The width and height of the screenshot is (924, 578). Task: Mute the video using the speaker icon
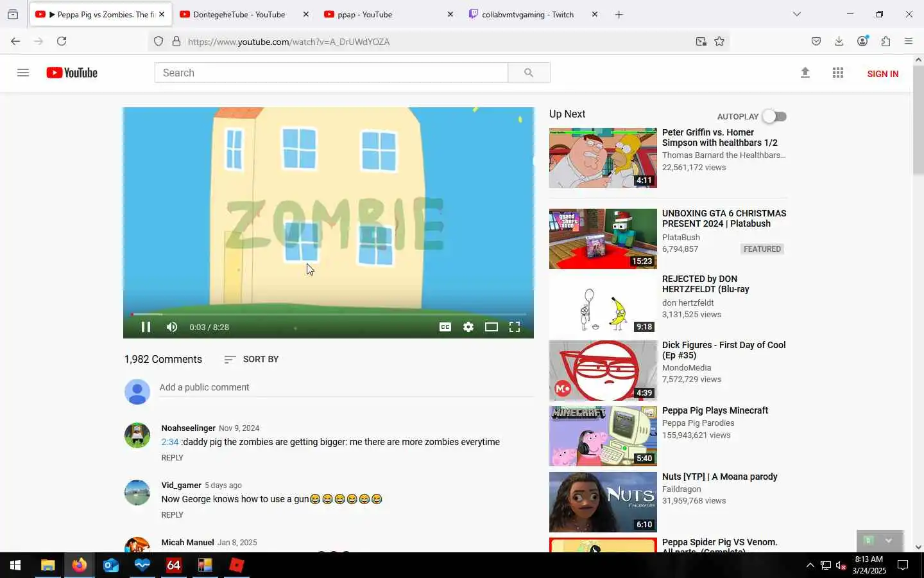click(171, 327)
